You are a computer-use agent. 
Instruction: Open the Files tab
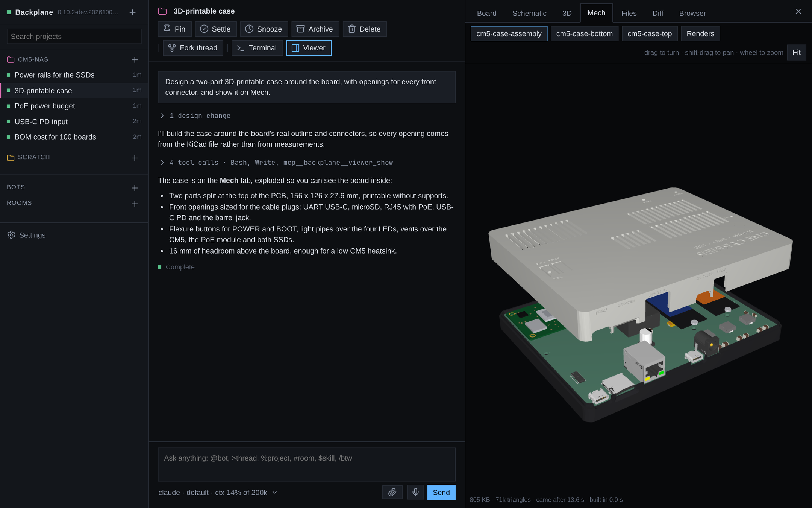tap(629, 13)
